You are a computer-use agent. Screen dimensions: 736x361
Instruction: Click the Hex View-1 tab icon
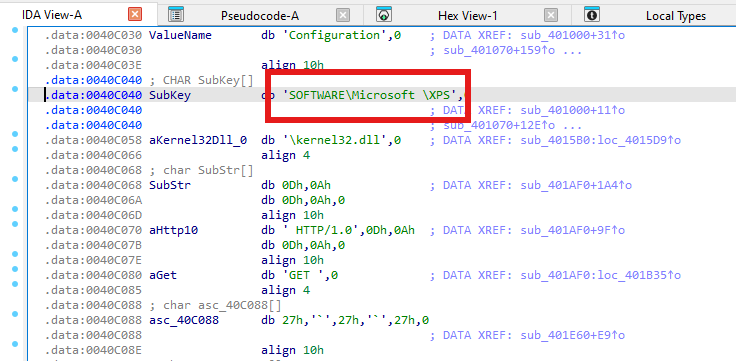(384, 15)
